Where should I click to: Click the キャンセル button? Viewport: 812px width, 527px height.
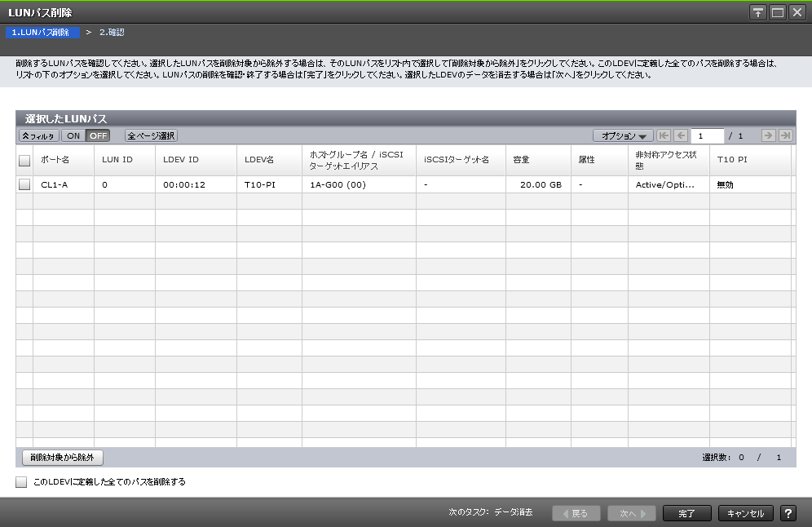[745, 513]
